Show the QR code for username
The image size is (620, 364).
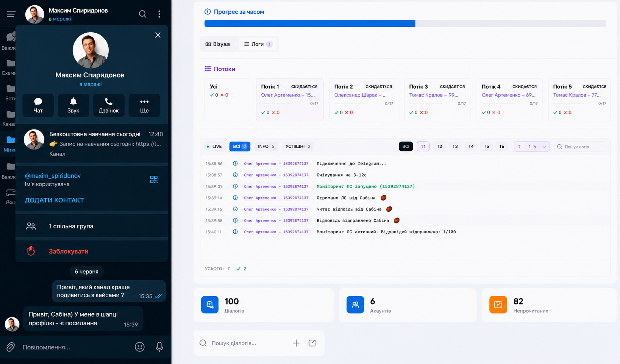point(154,180)
